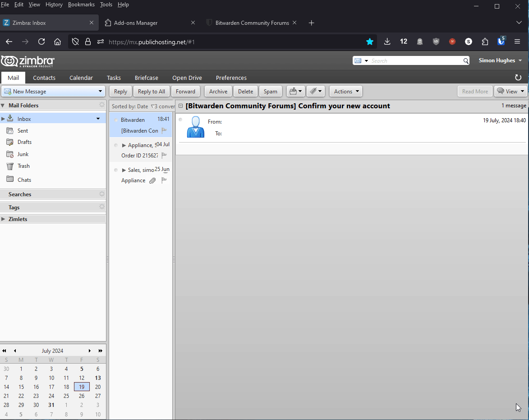This screenshot has width=529, height=420.
Task: Click the back navigation arrow
Action: (9, 42)
